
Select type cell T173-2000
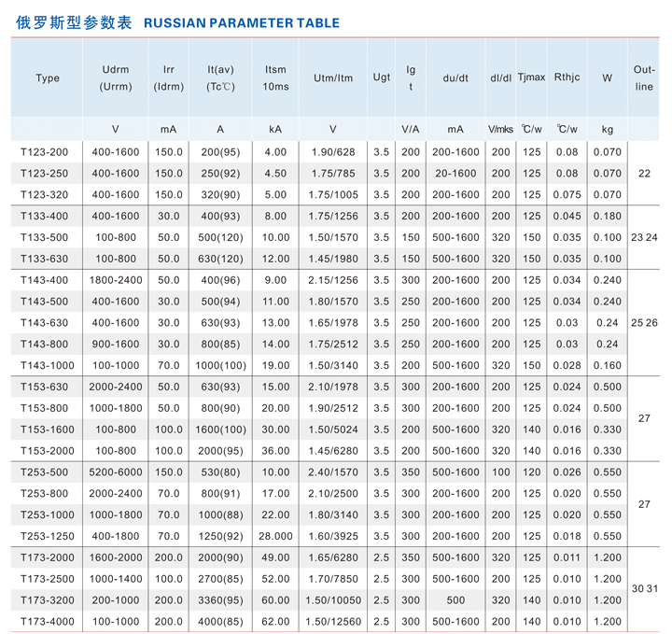[48, 557]
